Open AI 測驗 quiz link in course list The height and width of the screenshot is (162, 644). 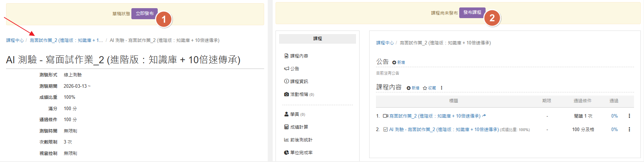click(444, 130)
